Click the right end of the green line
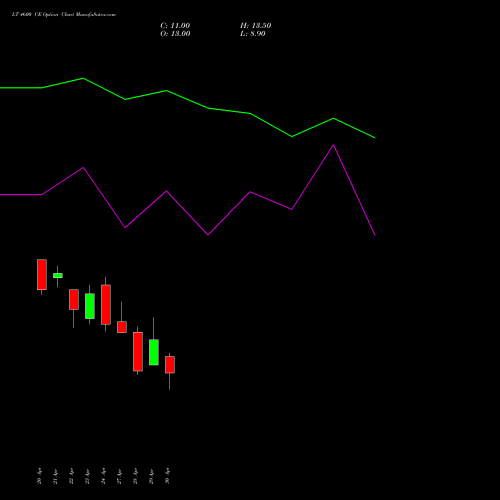Viewport: 500px width, 500px height. pyautogui.click(x=375, y=137)
